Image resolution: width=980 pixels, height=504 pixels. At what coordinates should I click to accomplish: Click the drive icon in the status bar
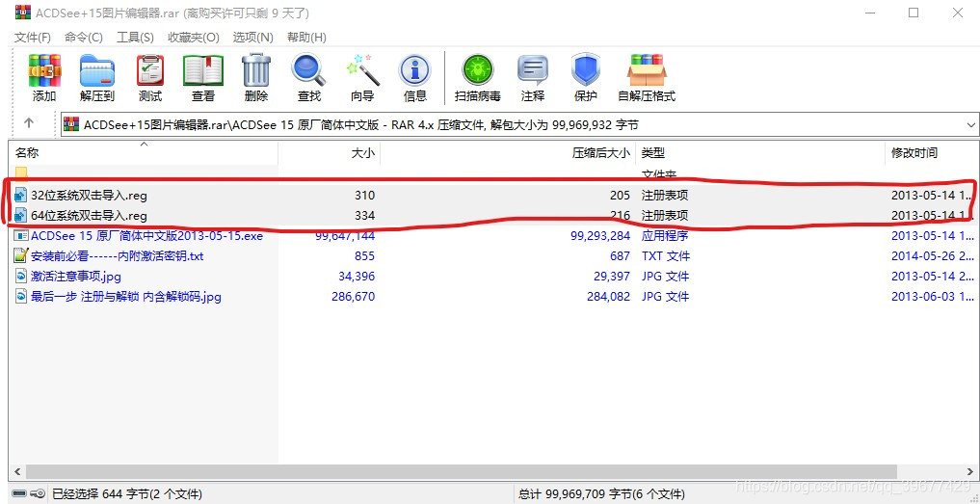point(20,494)
